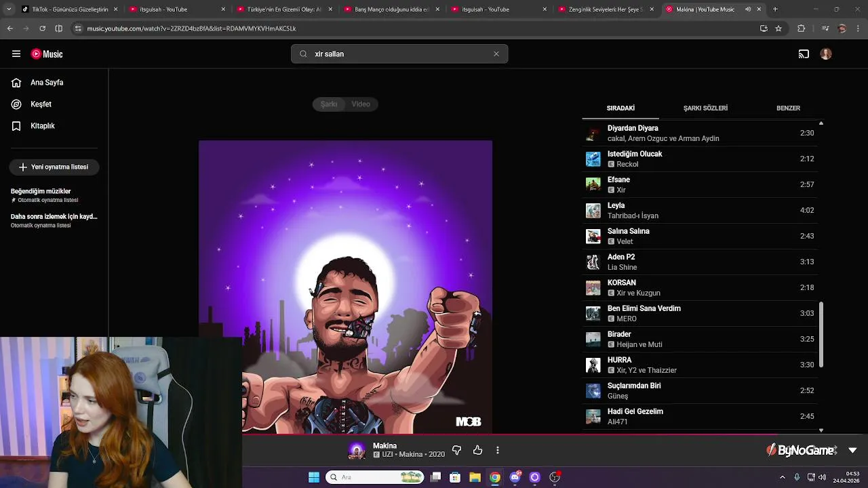The width and height of the screenshot is (868, 488).
Task: Open the Keşfet explore page
Action: [54, 104]
